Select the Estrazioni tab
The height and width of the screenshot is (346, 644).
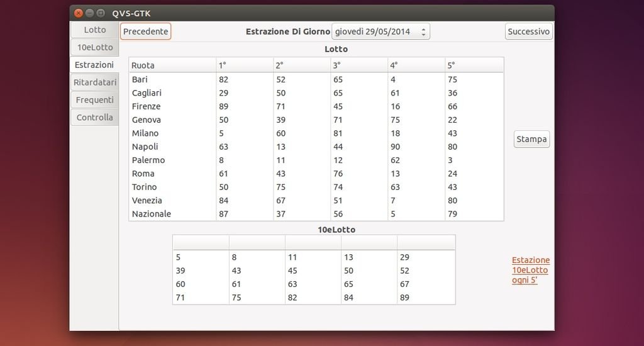tap(94, 65)
